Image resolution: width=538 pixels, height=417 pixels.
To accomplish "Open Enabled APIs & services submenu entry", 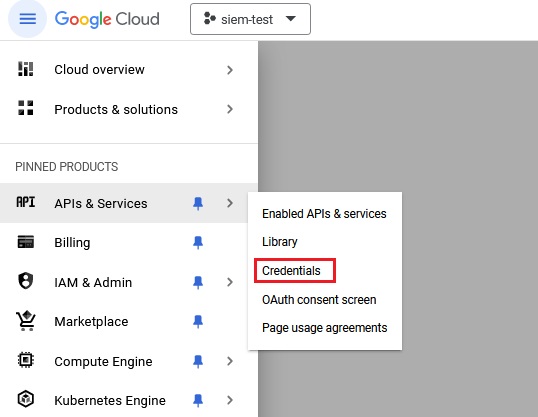I will point(324,214).
